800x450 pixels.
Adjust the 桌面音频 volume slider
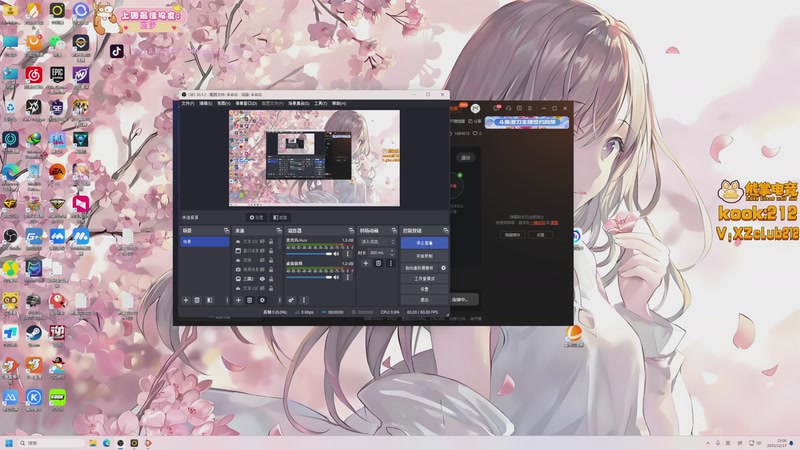coord(309,277)
